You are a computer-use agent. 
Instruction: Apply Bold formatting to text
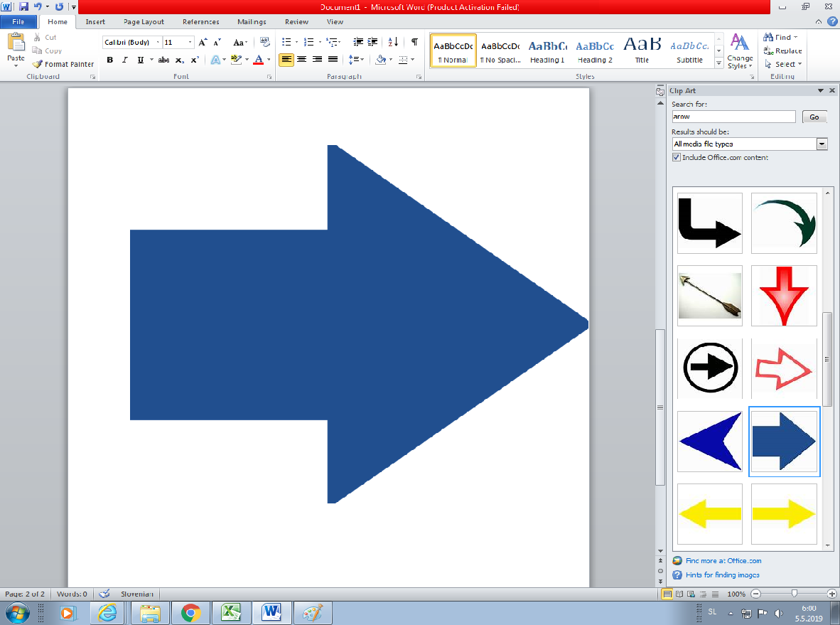110,60
